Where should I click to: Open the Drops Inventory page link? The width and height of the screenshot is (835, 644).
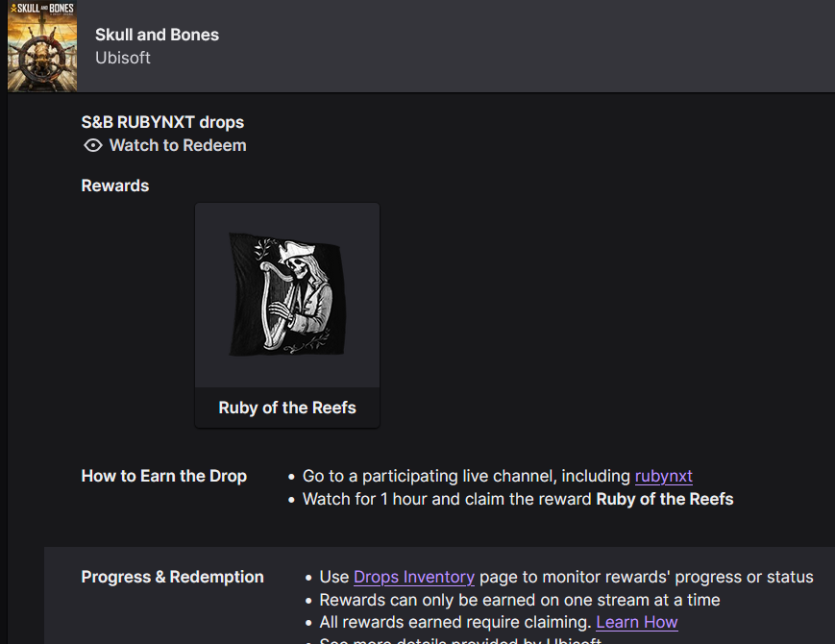(x=414, y=577)
